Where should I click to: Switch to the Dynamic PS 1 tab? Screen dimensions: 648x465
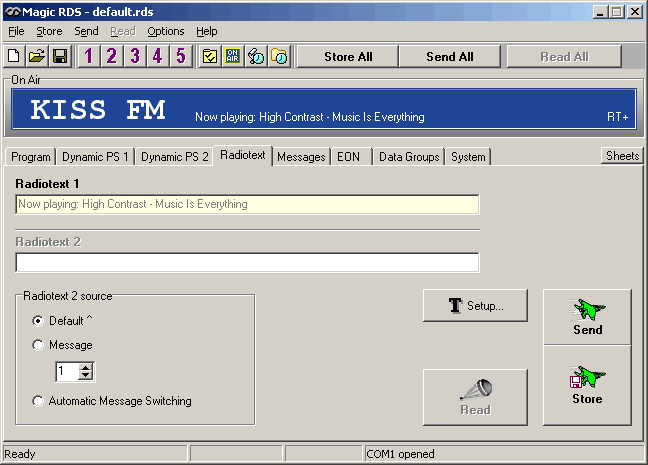pos(95,157)
